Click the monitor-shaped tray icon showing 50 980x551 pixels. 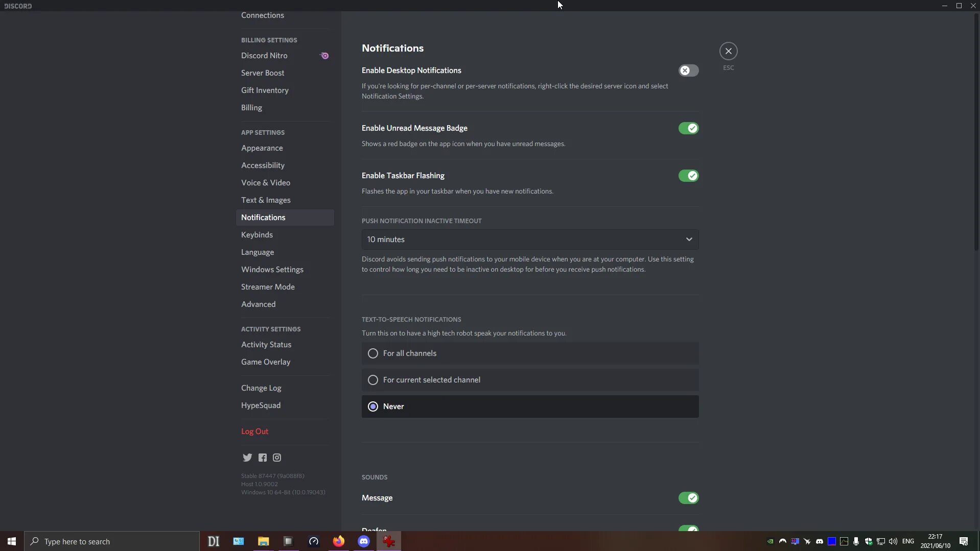coord(795,541)
